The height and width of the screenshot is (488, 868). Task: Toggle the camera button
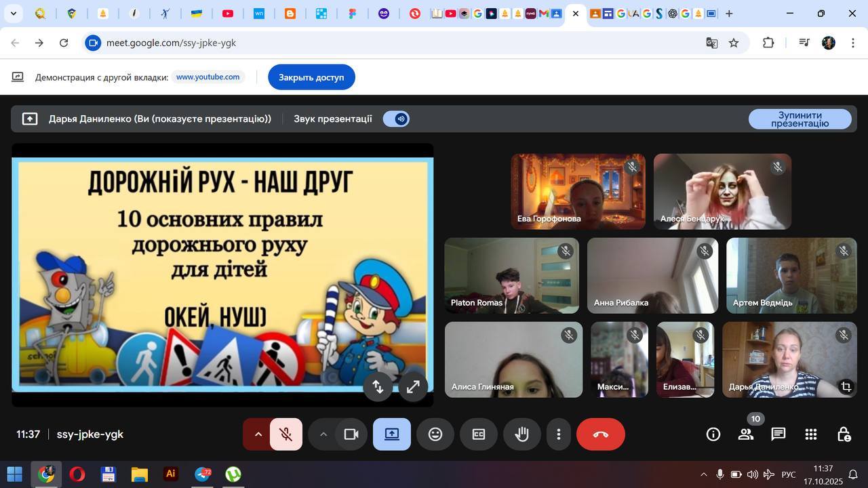click(x=351, y=434)
